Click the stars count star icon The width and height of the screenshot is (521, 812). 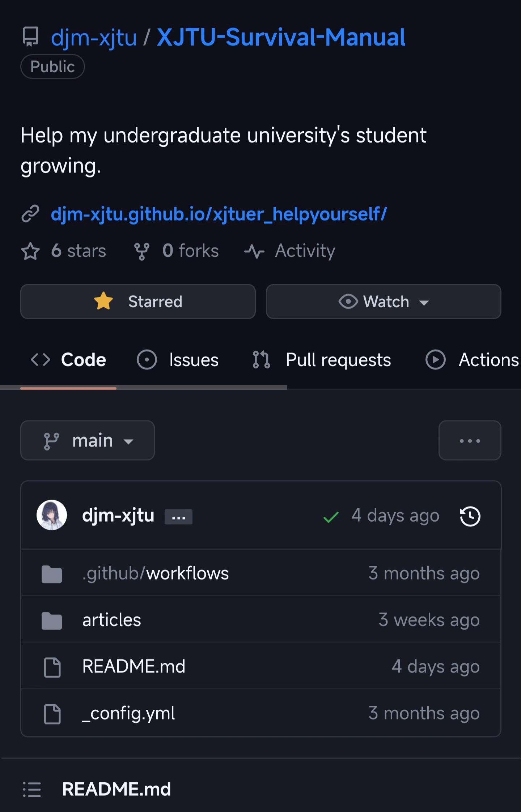[30, 251]
